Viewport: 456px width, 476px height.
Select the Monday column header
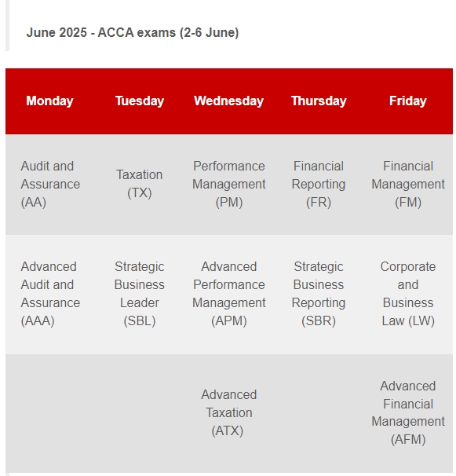pyautogui.click(x=49, y=101)
